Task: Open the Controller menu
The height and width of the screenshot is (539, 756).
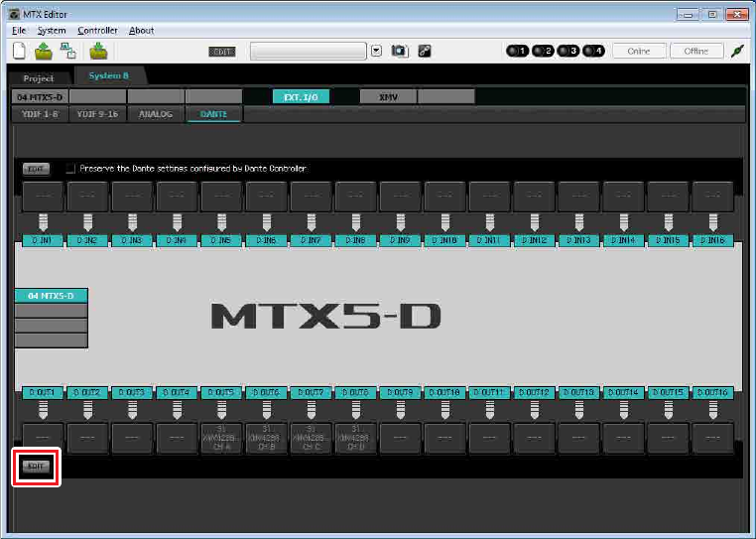Action: click(x=97, y=31)
